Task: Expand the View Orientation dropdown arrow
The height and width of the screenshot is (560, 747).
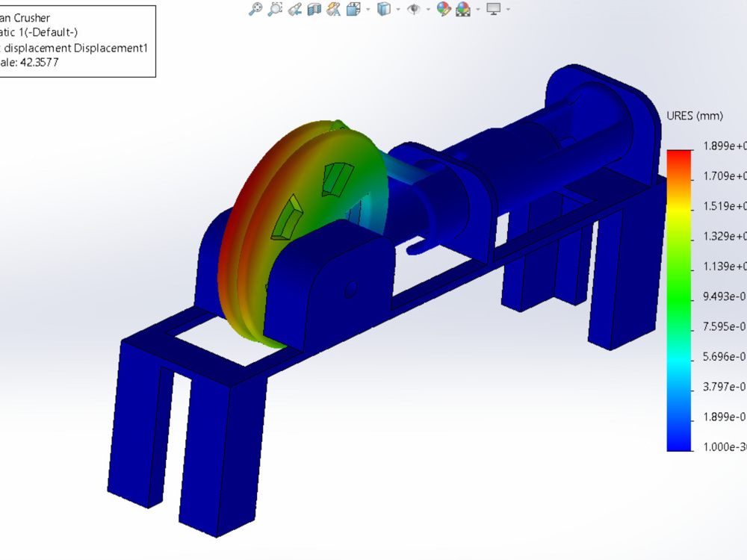Action: [x=368, y=10]
